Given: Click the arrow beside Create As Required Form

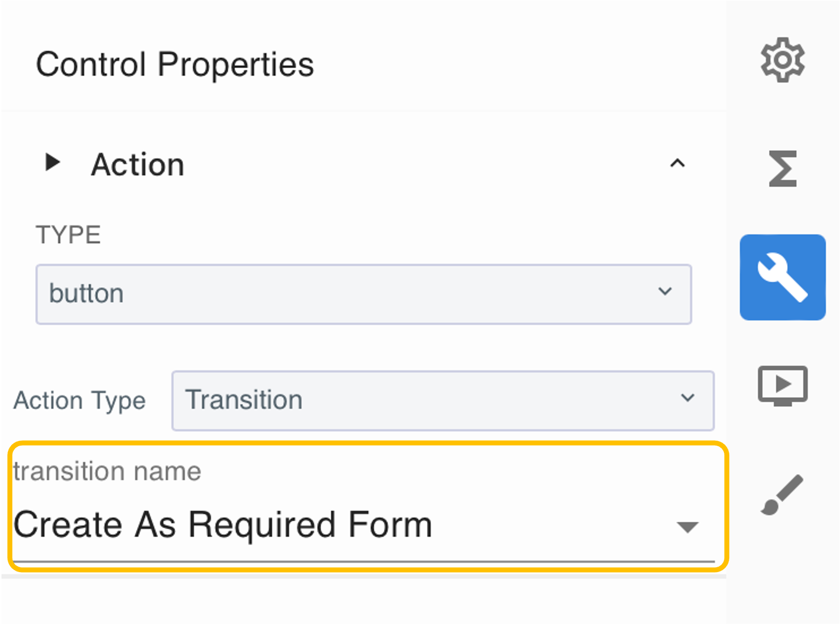Looking at the screenshot, I should coord(687,527).
